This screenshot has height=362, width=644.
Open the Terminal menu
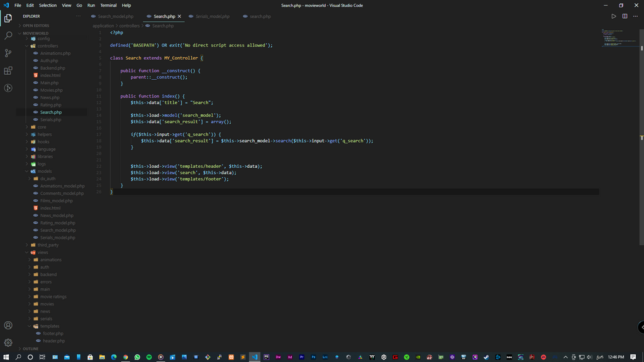[x=108, y=5]
